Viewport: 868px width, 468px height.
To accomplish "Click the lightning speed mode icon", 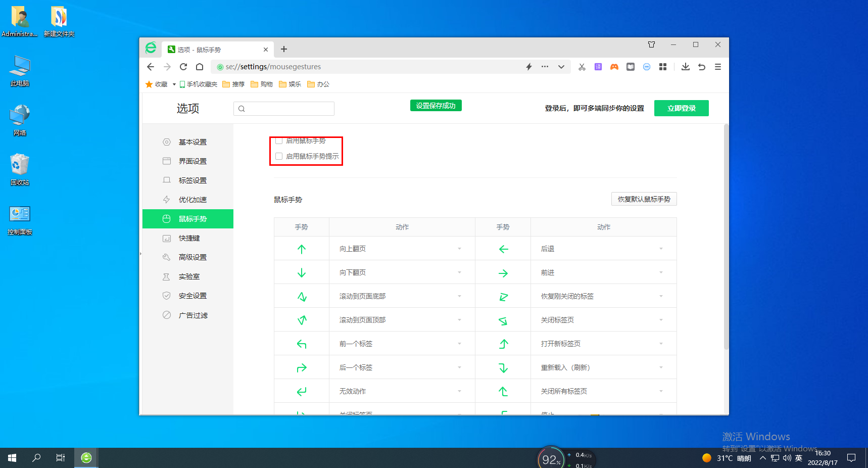I will point(529,67).
